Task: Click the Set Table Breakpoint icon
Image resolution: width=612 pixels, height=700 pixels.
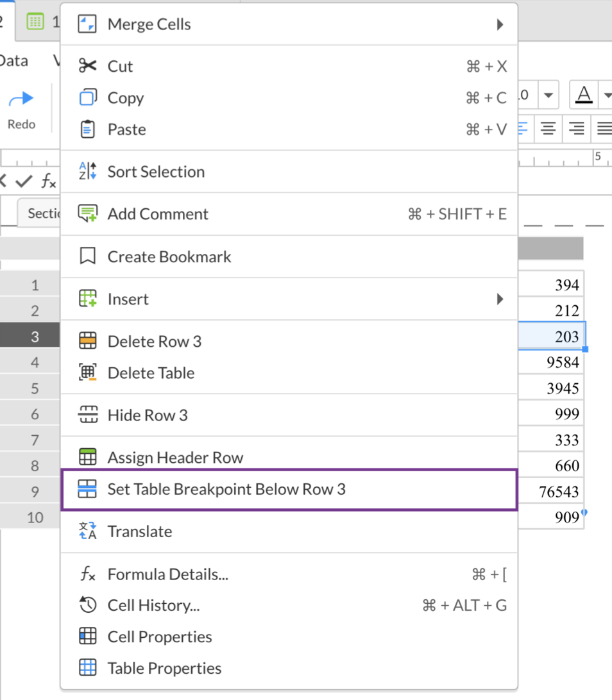Action: coord(87,489)
